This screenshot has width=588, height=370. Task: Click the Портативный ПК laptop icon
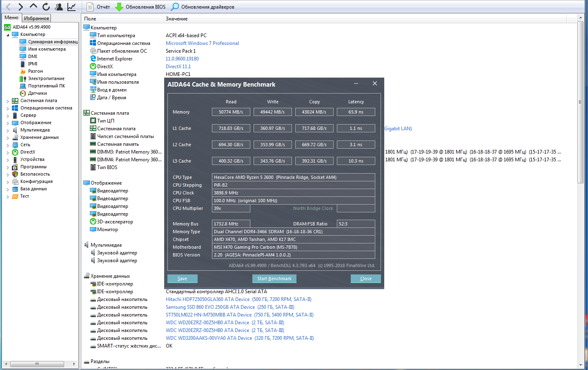[x=23, y=86]
